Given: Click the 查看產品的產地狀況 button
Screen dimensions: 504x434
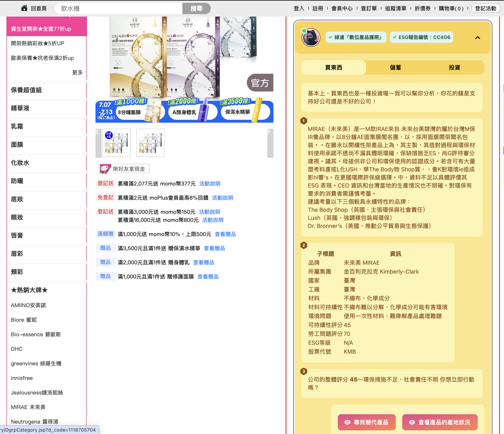Looking at the screenshot, I should [x=440, y=422].
